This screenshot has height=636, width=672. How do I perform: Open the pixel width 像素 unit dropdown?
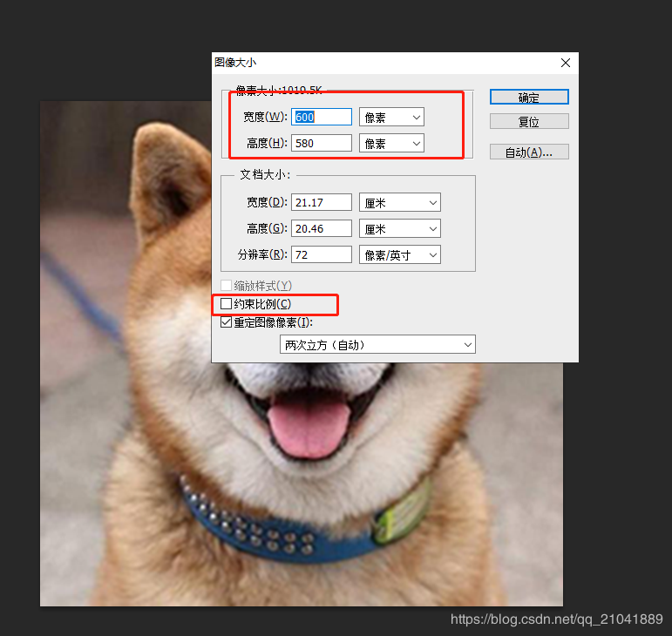391,118
